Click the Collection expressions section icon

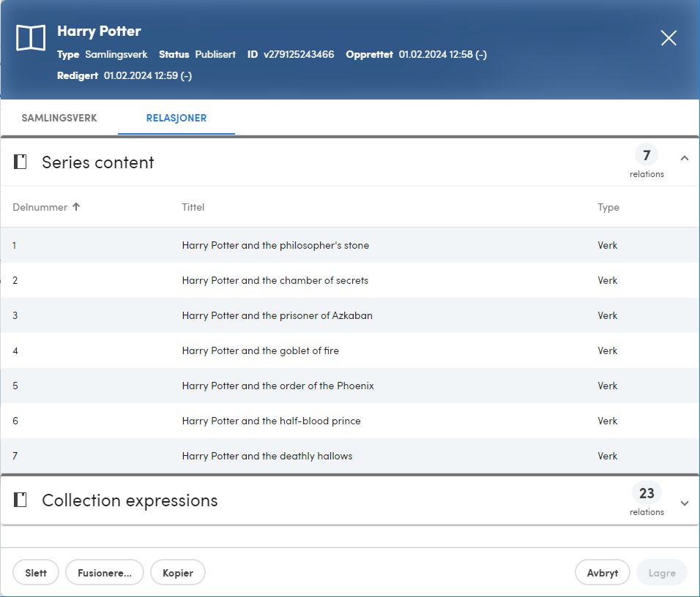tap(20, 500)
